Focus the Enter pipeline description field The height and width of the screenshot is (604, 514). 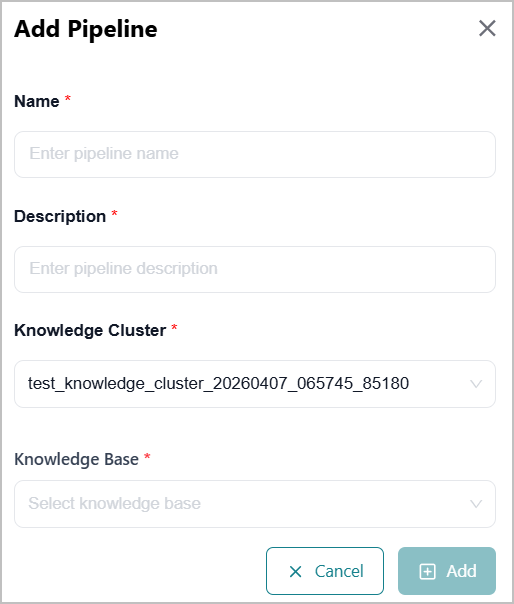[x=255, y=269]
